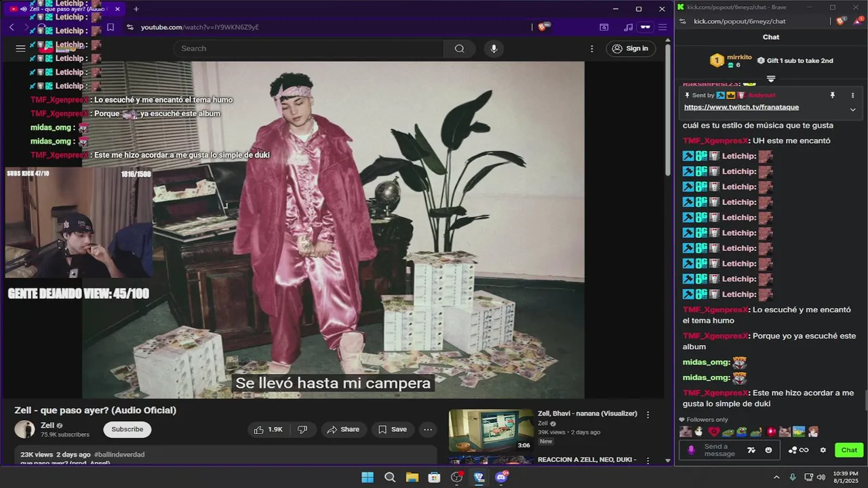
Task: Open File Explorer from taskbar
Action: (x=412, y=477)
